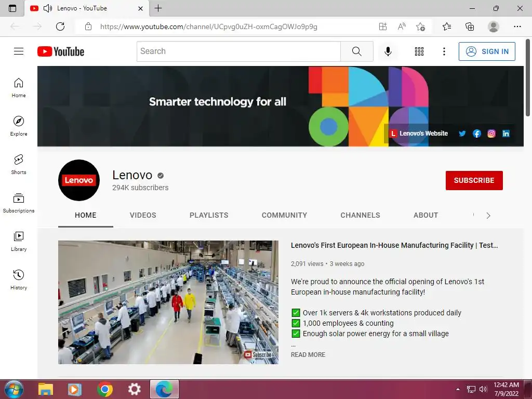
Task: Launch Chrome from the taskbar
Action: 105,389
